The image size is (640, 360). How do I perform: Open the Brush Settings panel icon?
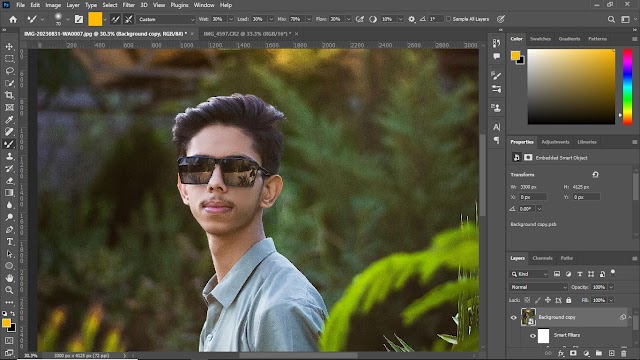496,76
